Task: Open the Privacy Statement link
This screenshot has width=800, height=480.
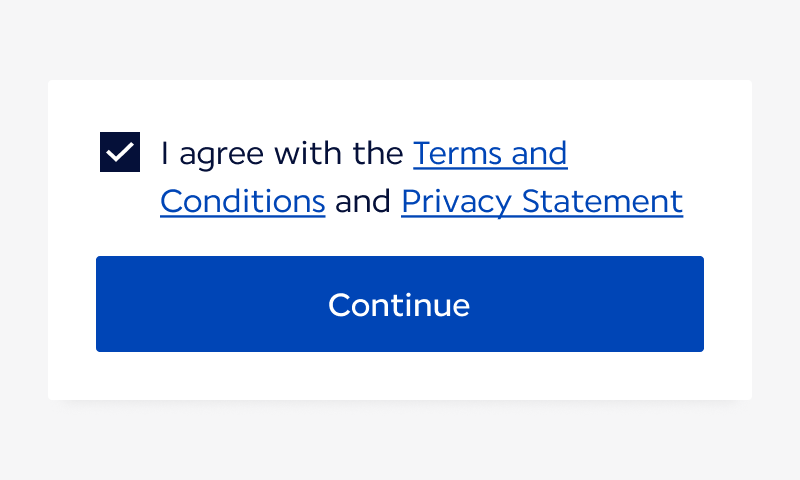Action: [541, 201]
